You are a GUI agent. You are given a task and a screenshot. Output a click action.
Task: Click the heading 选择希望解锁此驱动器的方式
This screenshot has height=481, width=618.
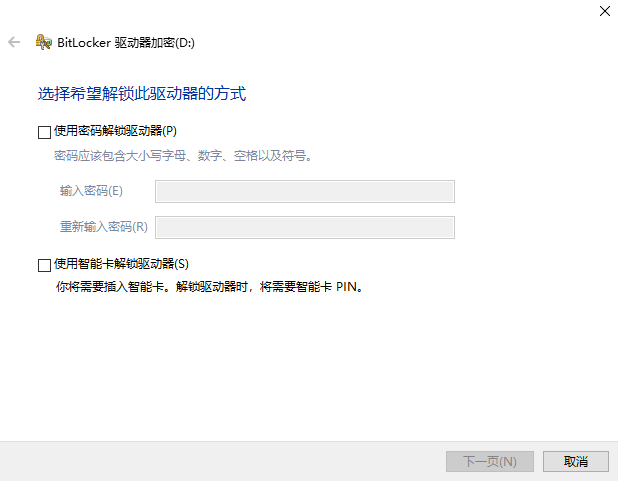142,94
